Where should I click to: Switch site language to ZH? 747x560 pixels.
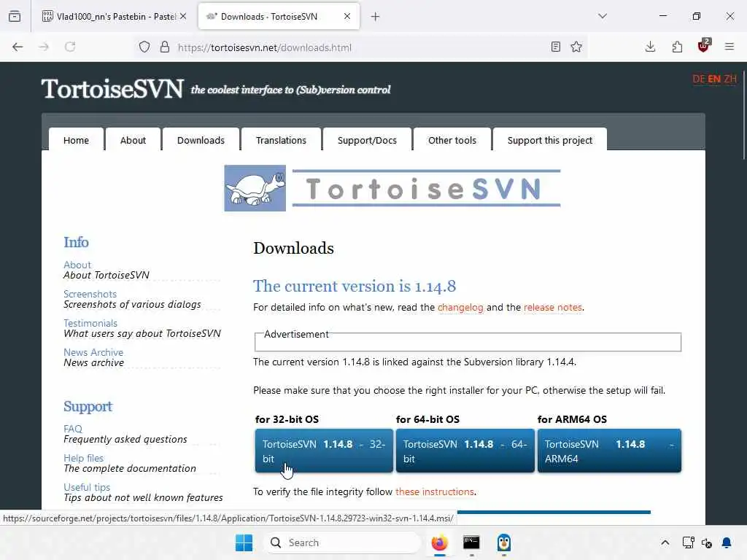point(729,79)
